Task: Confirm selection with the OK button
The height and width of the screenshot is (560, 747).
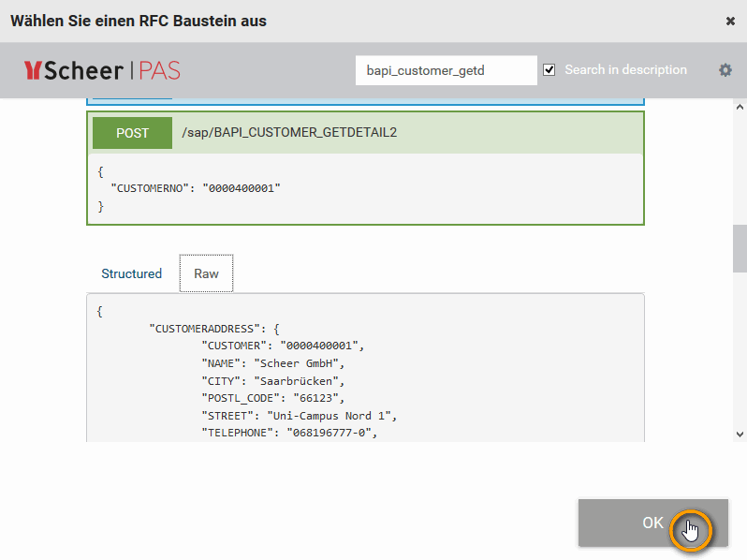Action: (x=652, y=523)
